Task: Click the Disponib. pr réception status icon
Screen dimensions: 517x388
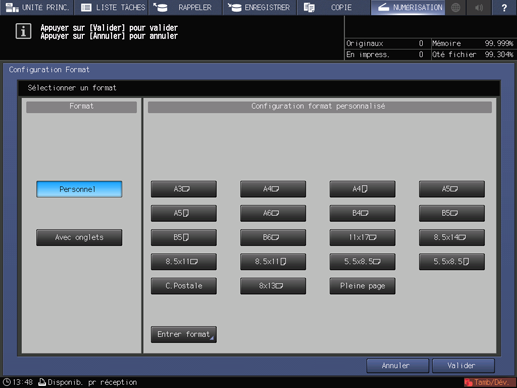Action: coord(42,382)
